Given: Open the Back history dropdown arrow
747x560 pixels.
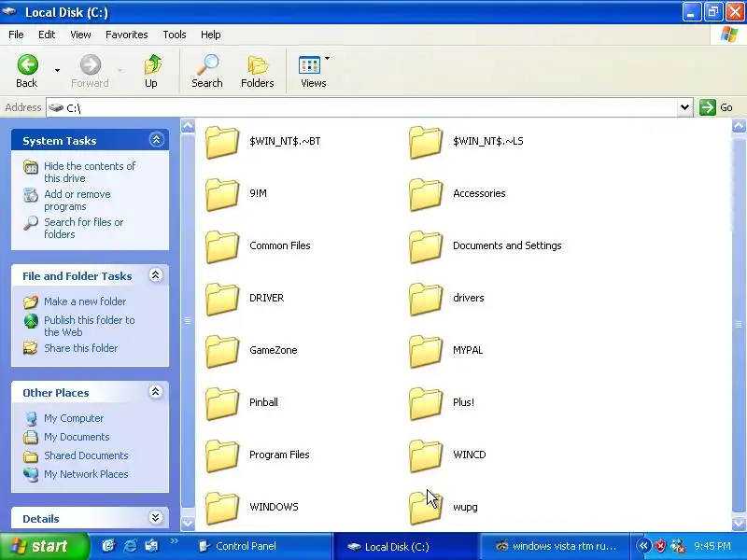Looking at the screenshot, I should (57, 71).
